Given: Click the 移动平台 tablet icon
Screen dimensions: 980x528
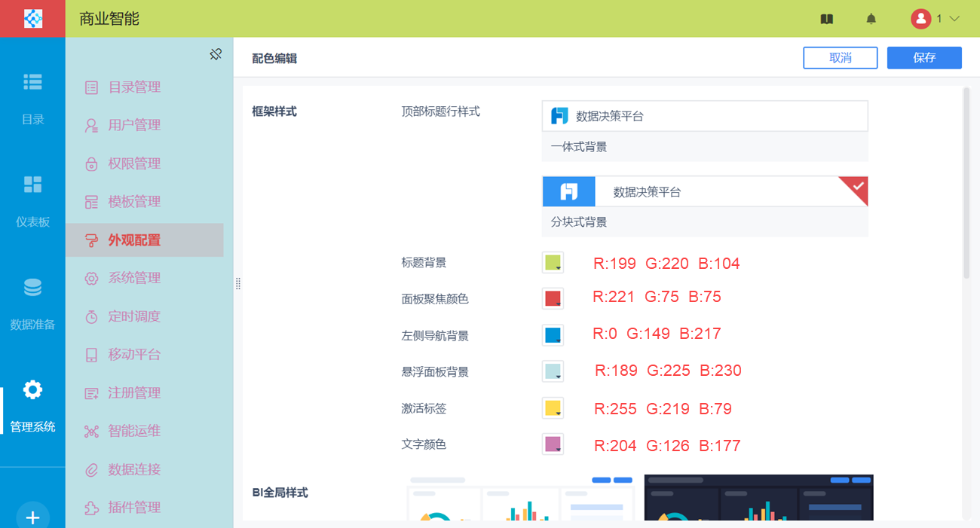Looking at the screenshot, I should (x=91, y=355).
